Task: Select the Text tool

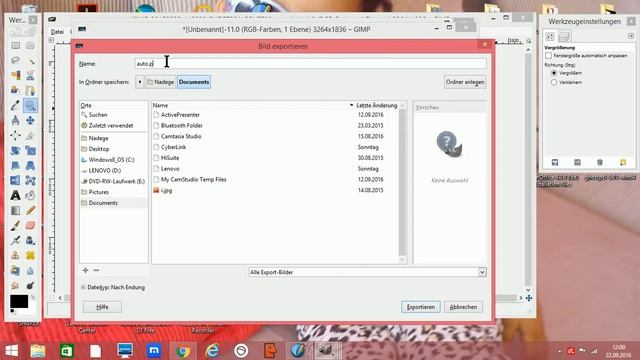Action: 15,196
